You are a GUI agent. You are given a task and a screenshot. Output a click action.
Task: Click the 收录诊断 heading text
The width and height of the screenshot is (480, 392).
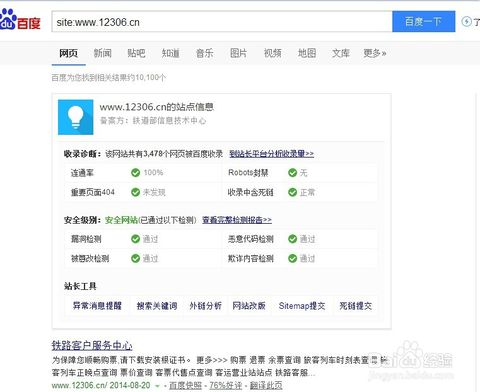coord(82,154)
